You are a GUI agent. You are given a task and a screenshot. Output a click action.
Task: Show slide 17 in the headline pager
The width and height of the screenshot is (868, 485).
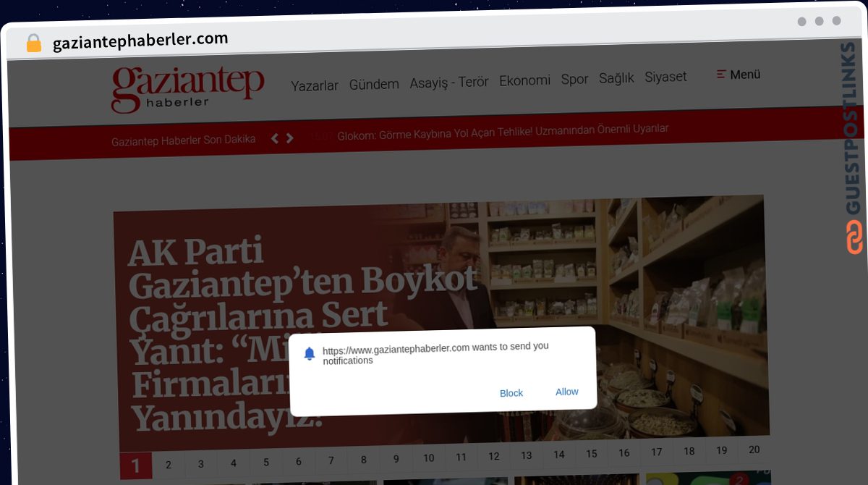click(657, 452)
